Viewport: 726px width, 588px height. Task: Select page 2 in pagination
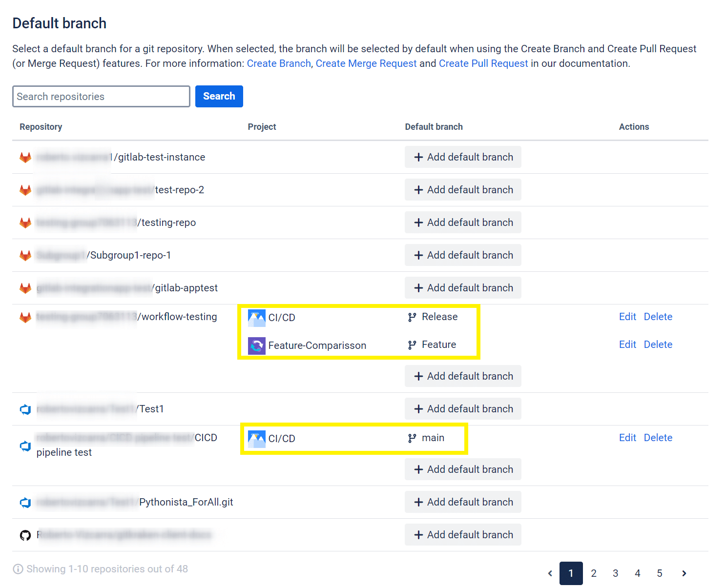pos(594,573)
